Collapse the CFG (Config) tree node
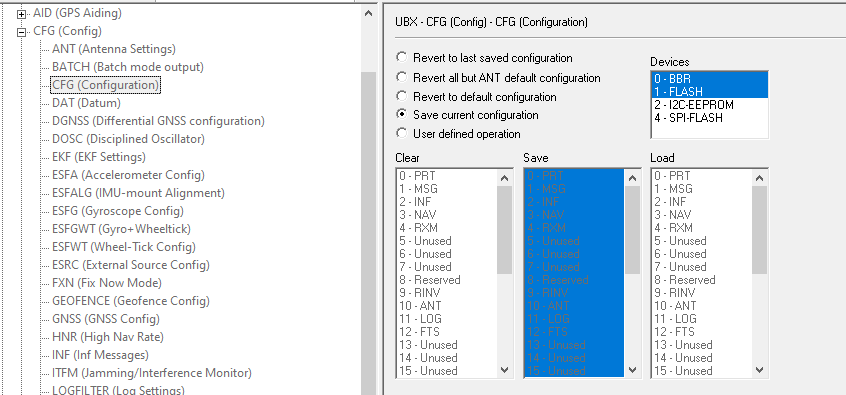This screenshot has height=395, width=846. (22, 32)
